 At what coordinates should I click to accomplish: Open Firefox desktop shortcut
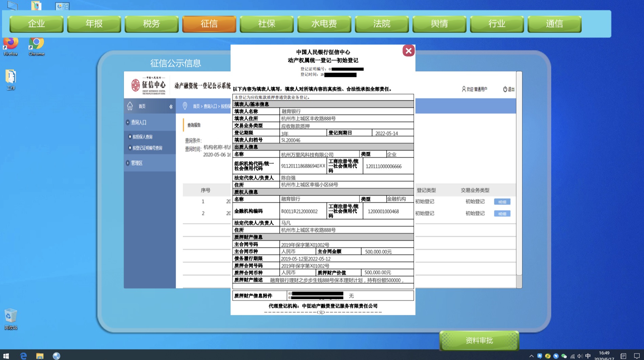point(10,46)
